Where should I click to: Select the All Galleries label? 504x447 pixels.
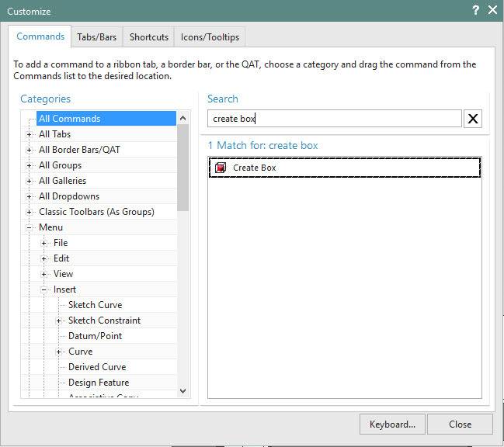[62, 181]
